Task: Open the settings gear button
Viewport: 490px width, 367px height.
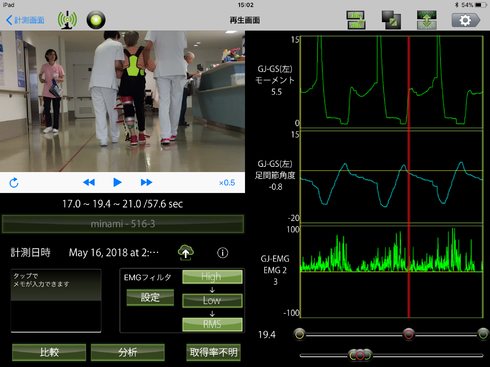Action: coord(466,20)
